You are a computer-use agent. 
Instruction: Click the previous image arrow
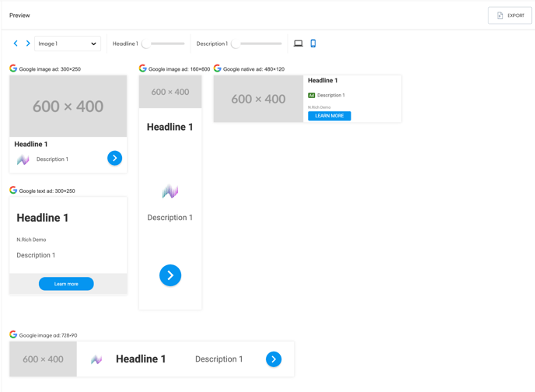[16, 44]
